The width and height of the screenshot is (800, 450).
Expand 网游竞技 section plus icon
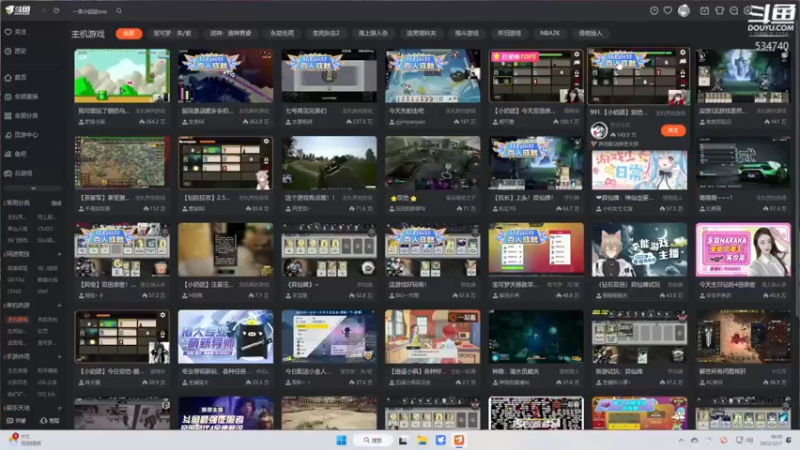(x=59, y=254)
